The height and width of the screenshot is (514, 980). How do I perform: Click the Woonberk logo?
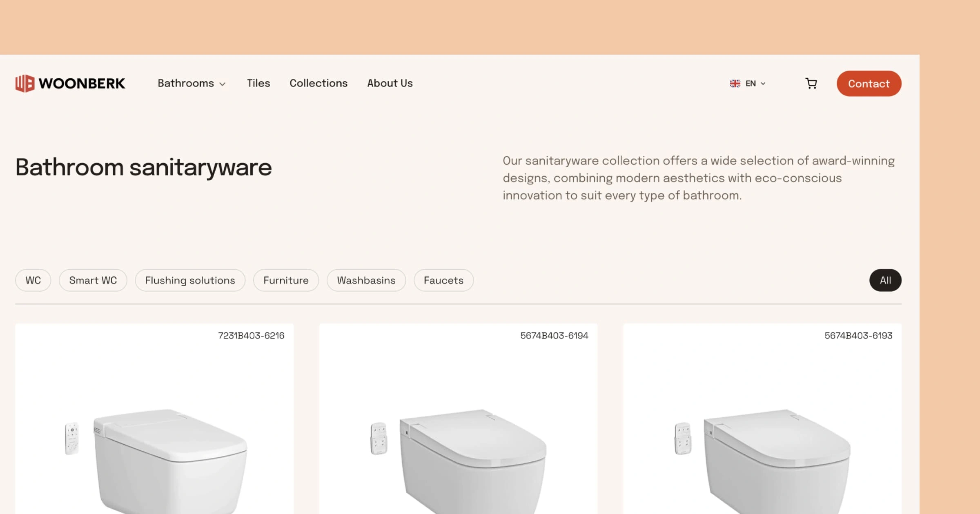tap(70, 83)
